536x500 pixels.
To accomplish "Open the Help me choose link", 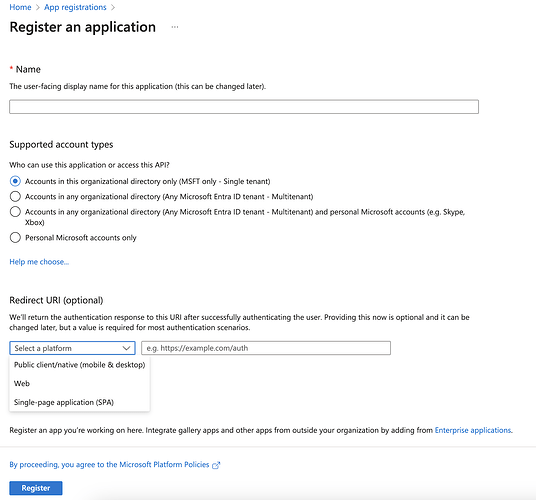I will click(x=39, y=262).
